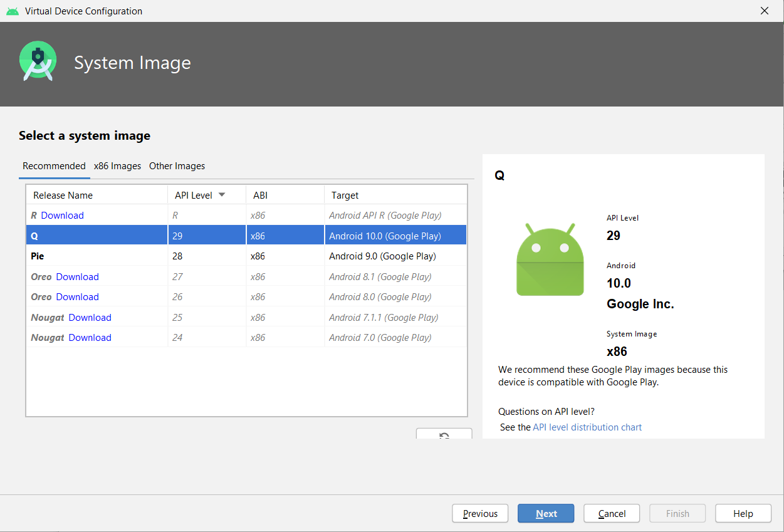The height and width of the screenshot is (532, 784).
Task: Sort by API Level column arrow
Action: point(222,195)
